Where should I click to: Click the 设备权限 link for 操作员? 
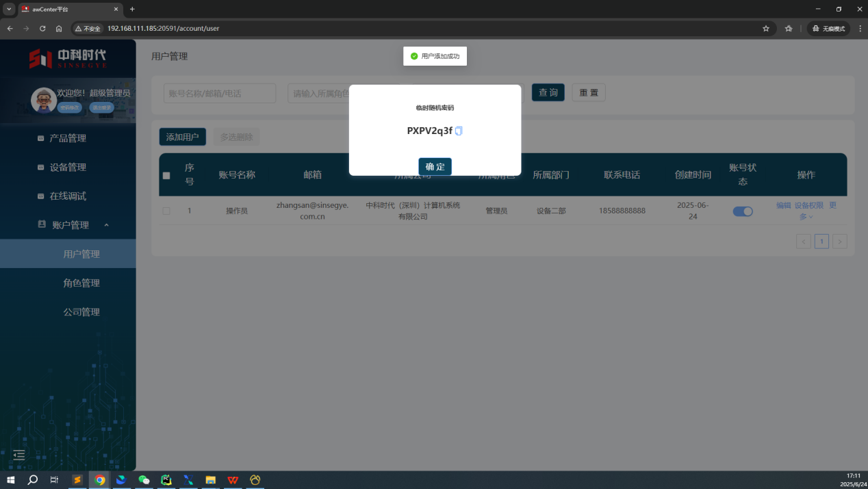tap(809, 206)
